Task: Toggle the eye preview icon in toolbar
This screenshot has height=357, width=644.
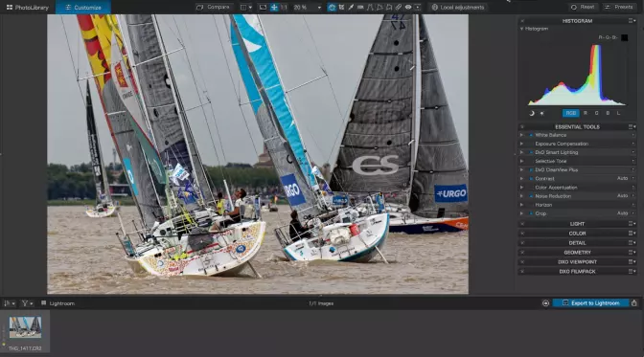Action: pyautogui.click(x=408, y=7)
